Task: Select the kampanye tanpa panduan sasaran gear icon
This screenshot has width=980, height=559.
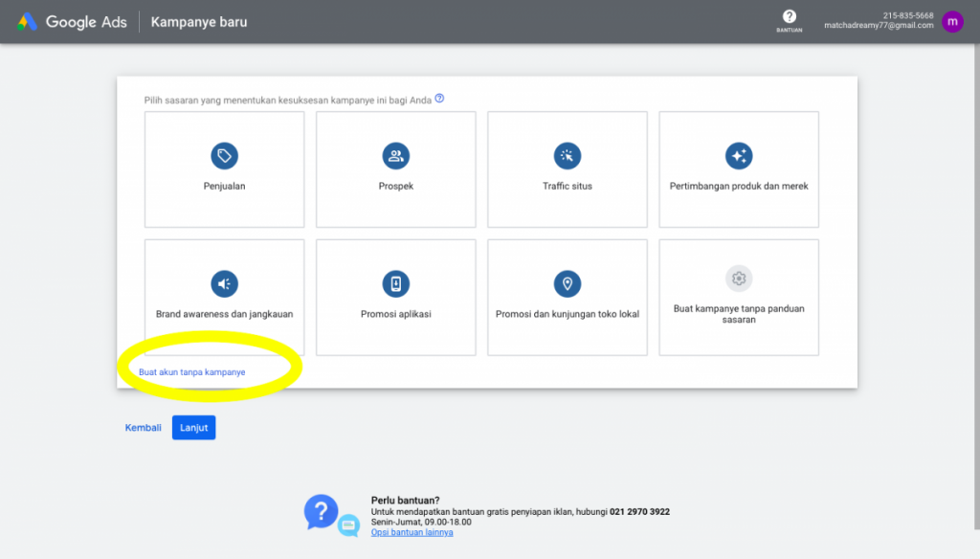Action: (738, 279)
